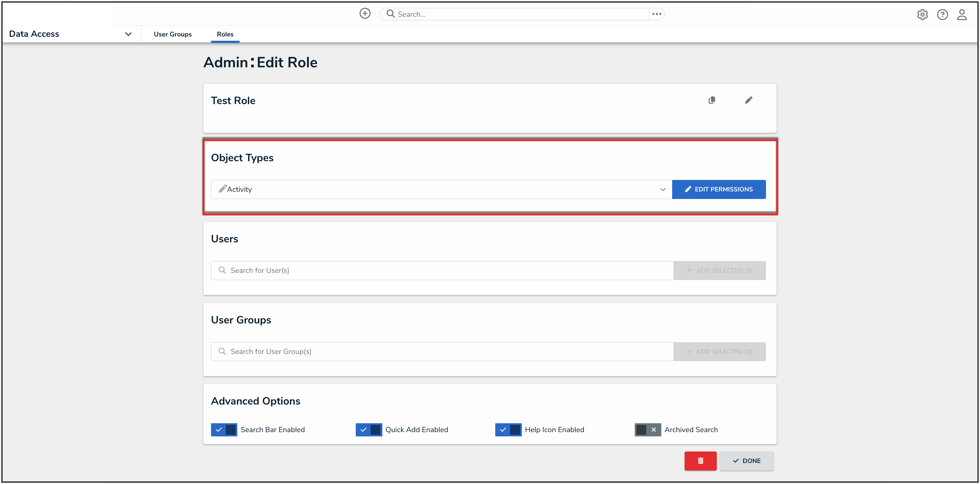The width and height of the screenshot is (980, 484).
Task: Disable the Quick Add Enabled toggle
Action: coord(369,429)
